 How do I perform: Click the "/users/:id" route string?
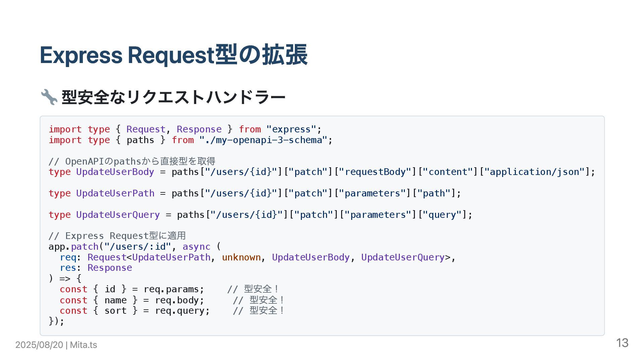138,247
